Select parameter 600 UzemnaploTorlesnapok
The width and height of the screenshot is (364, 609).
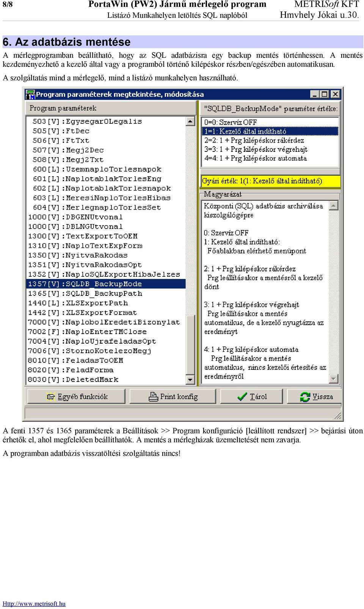click(106, 169)
